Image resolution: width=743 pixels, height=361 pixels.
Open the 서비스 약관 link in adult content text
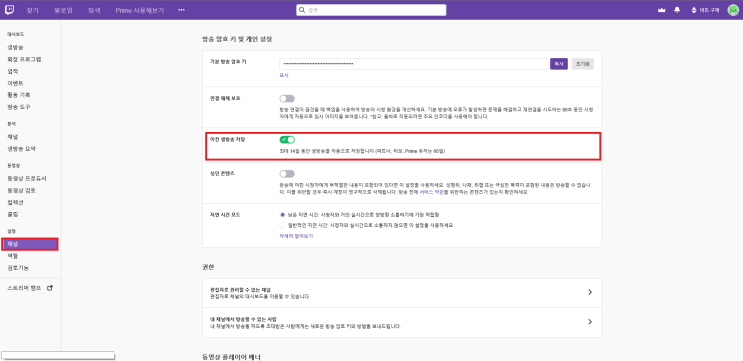click(431, 193)
